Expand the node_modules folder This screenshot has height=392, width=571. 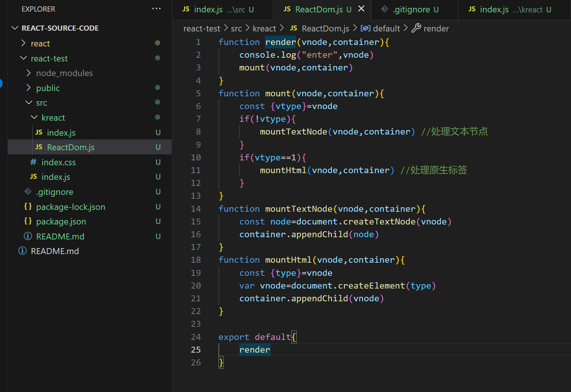click(x=64, y=73)
